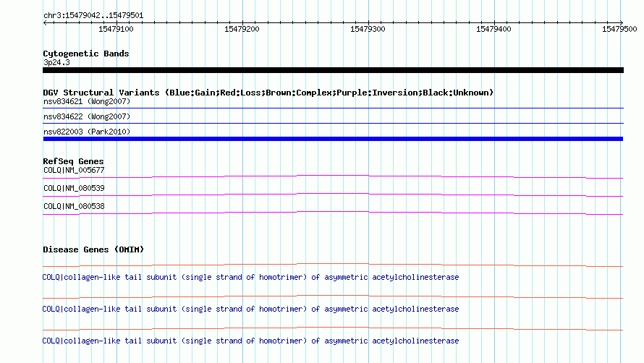Select the 3p24.3 band label

[56, 62]
